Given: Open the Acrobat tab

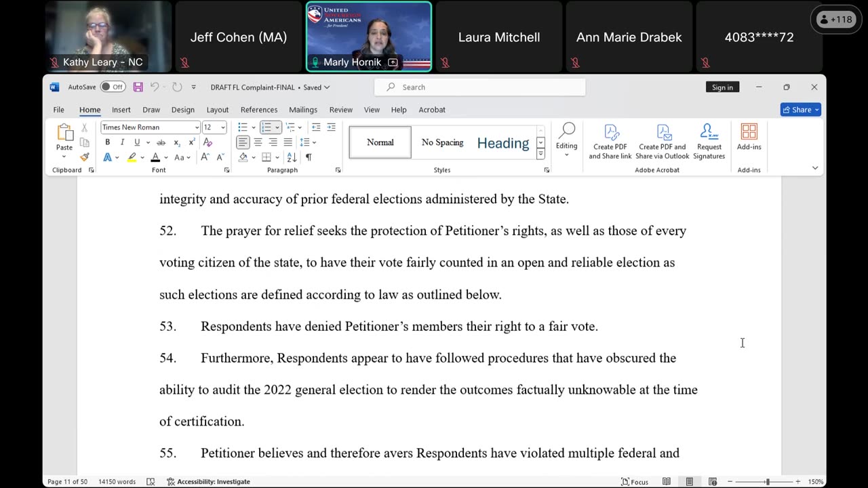Looking at the screenshot, I should click(x=432, y=110).
